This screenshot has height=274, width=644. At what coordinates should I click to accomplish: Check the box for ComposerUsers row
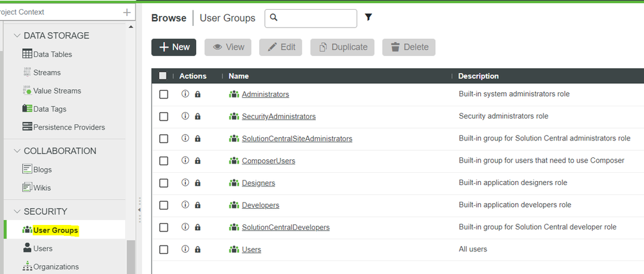164,161
